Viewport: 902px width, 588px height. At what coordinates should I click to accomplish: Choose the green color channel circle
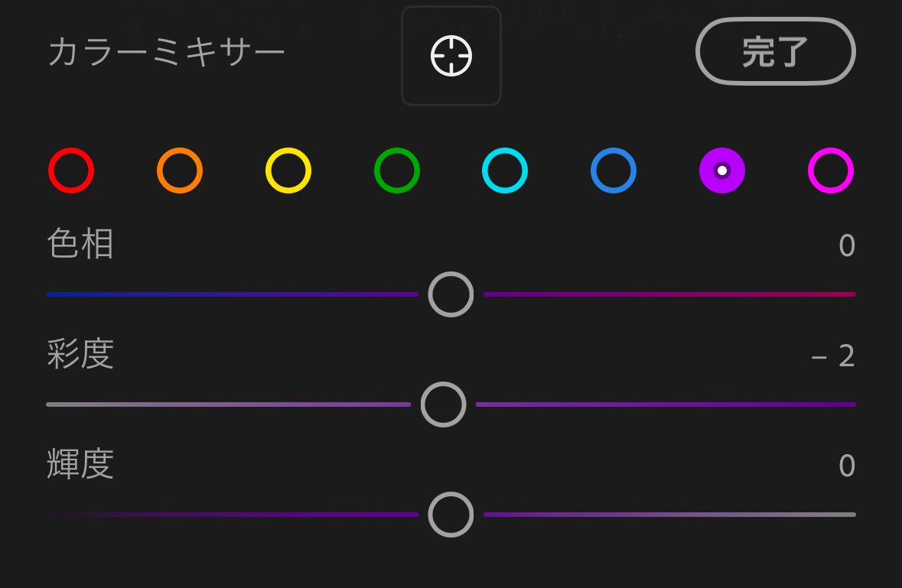click(397, 170)
